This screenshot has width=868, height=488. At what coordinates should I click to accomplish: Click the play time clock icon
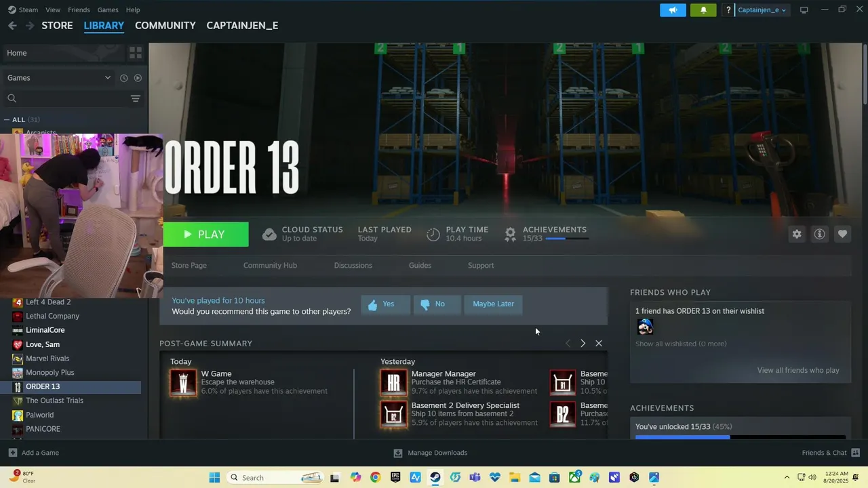(433, 235)
